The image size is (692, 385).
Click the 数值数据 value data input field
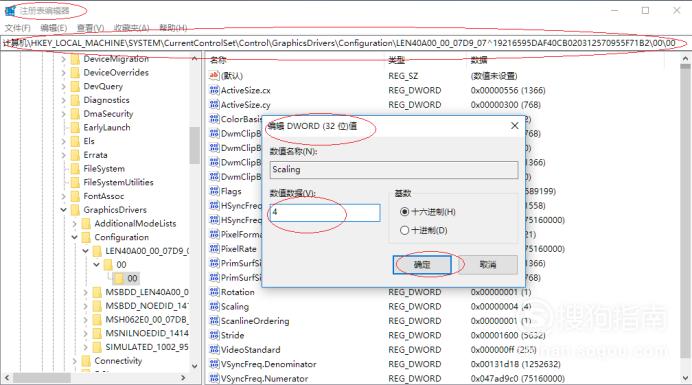325,212
